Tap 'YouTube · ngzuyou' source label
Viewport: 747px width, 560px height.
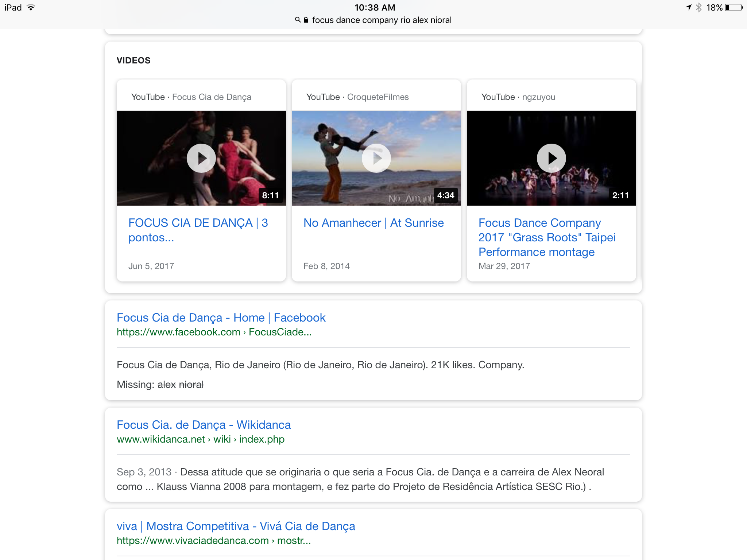click(x=518, y=97)
